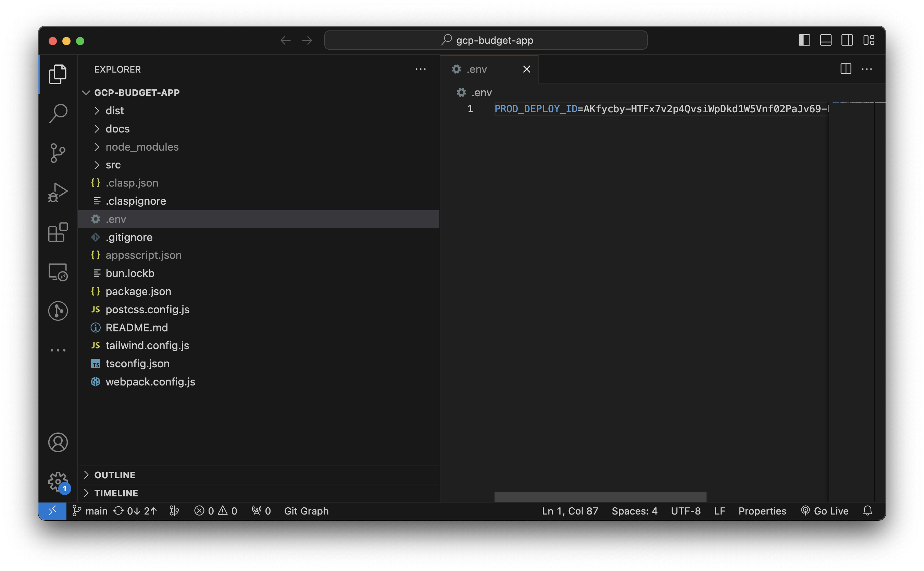
Task: Expand the TIMELINE section
Action: pyautogui.click(x=116, y=493)
